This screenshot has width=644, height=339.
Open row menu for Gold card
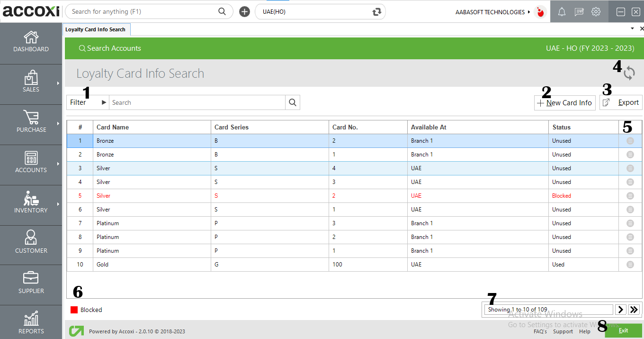pyautogui.click(x=630, y=265)
